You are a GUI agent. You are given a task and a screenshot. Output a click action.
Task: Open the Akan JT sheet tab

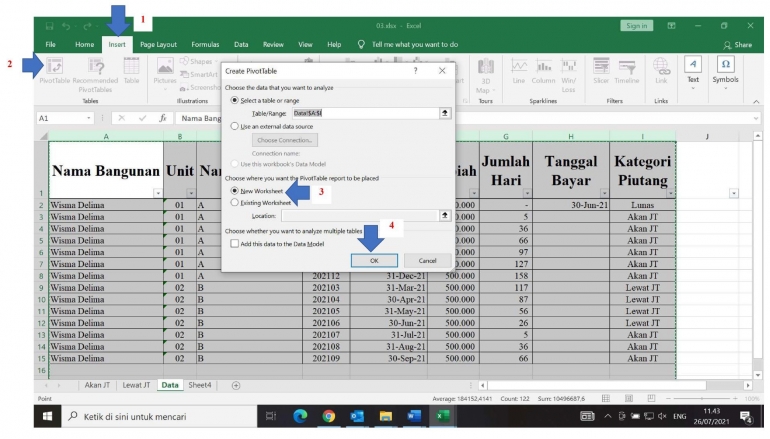tap(97, 385)
